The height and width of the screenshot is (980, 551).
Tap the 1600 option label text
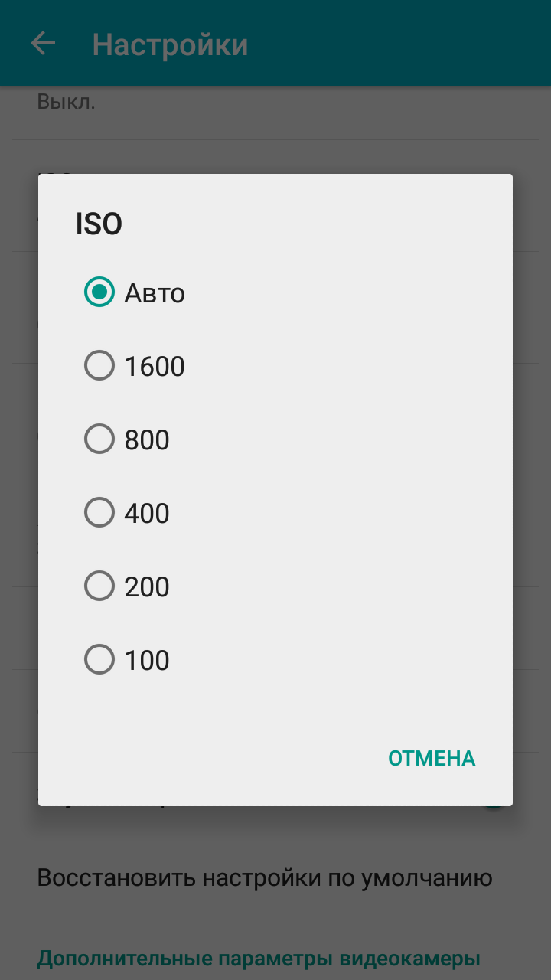(155, 367)
